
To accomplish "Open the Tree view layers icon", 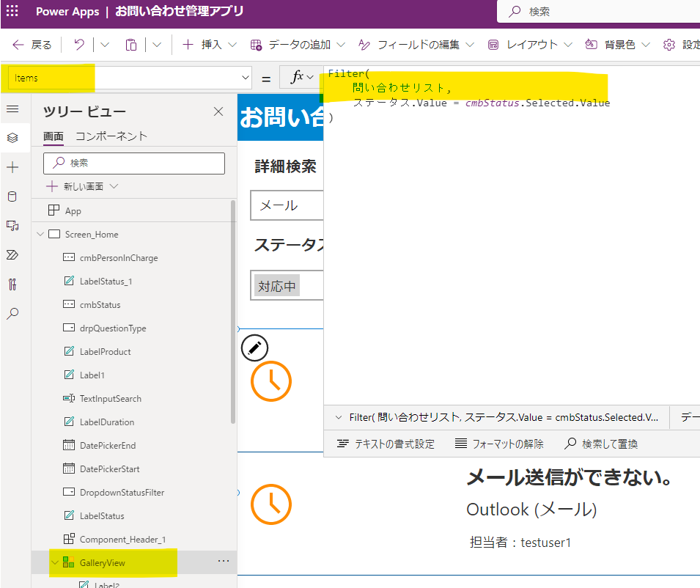I will [12, 138].
